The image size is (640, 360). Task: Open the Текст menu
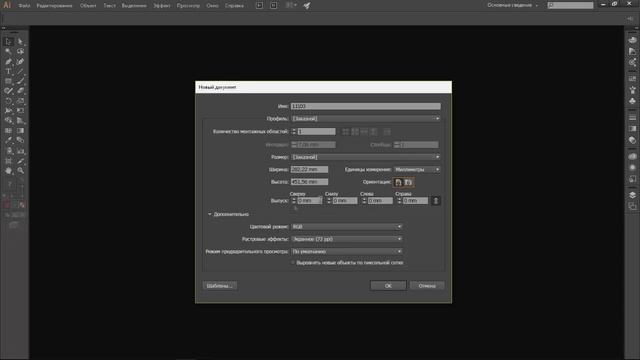pyautogui.click(x=109, y=6)
